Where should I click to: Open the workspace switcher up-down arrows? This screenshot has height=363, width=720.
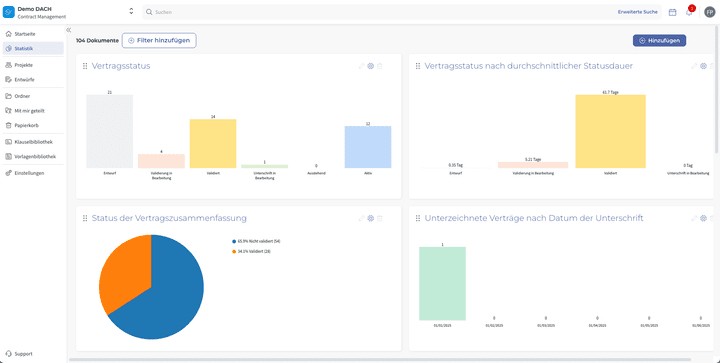(x=131, y=11)
